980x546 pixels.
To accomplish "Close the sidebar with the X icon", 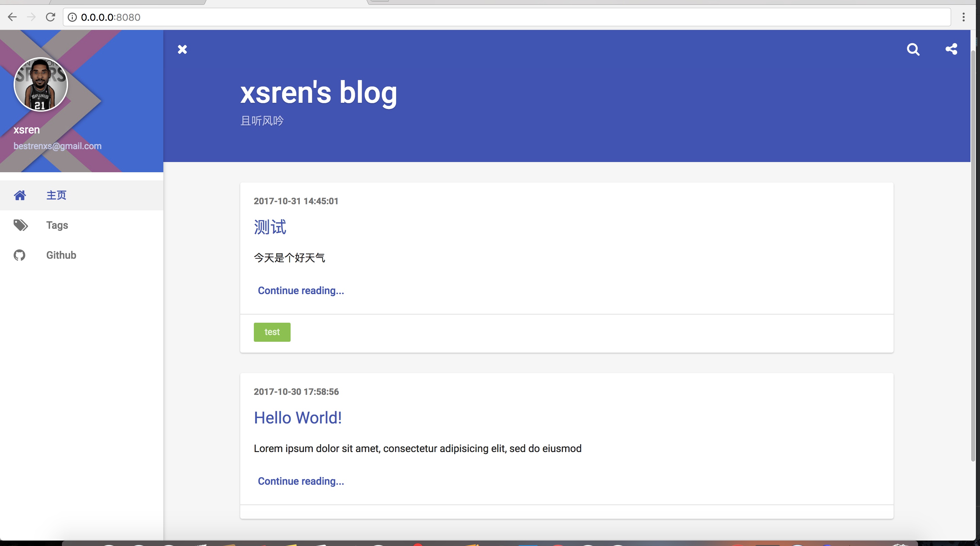I will pos(182,49).
